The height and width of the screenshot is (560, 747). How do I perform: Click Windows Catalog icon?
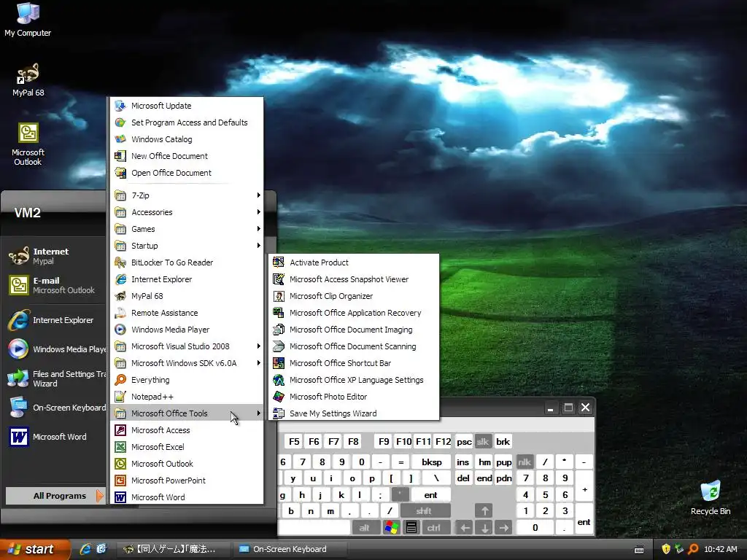120,139
